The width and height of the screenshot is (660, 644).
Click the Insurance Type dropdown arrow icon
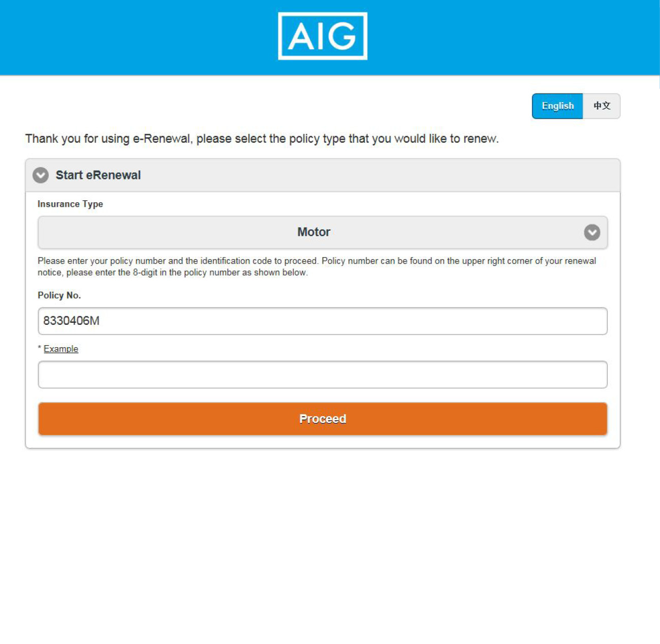pyautogui.click(x=592, y=232)
